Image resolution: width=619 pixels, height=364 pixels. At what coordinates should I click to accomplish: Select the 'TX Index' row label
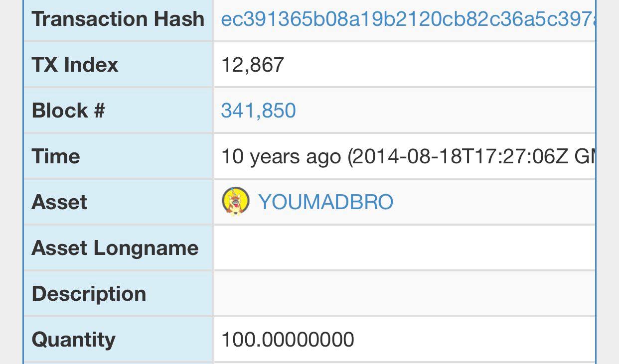(x=75, y=65)
